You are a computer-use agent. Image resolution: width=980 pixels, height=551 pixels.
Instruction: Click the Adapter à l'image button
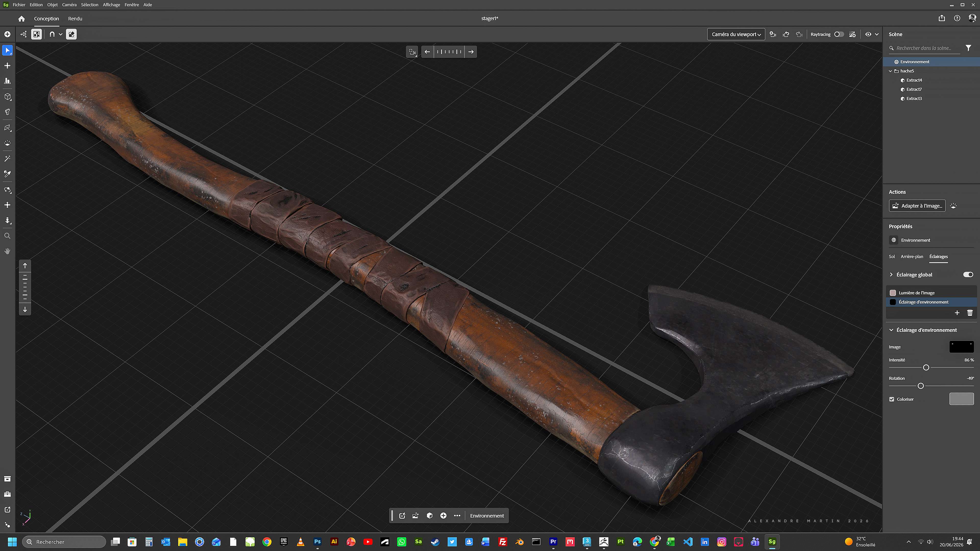pyautogui.click(x=917, y=206)
